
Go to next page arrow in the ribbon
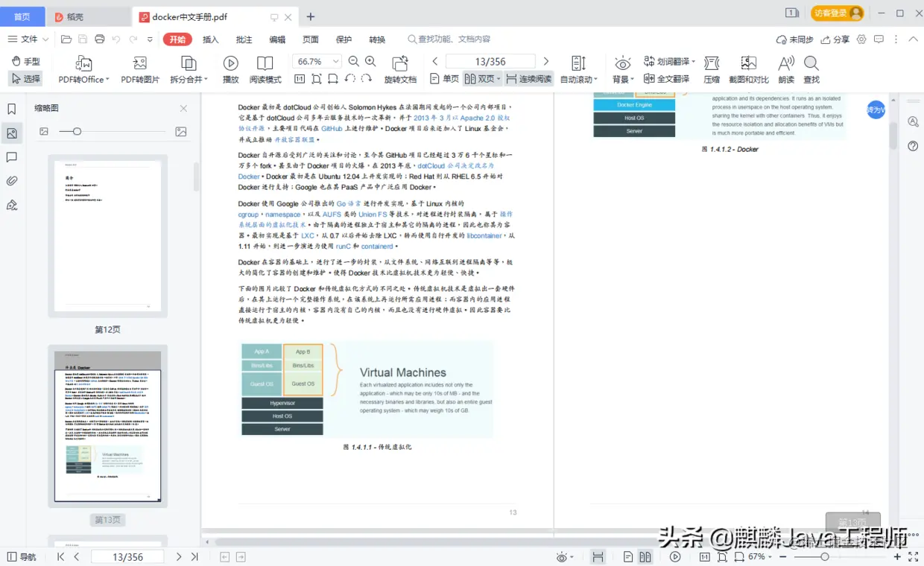[546, 61]
